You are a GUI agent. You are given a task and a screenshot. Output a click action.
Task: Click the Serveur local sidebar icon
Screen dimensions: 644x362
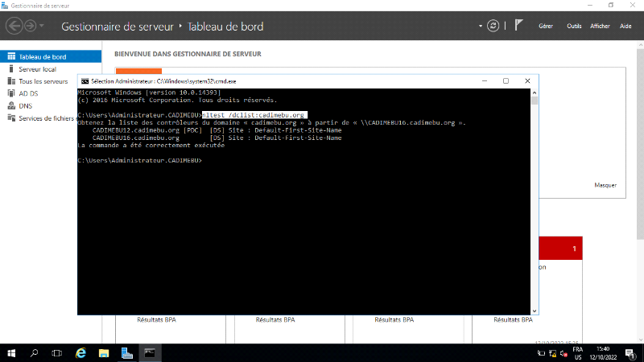click(11, 68)
